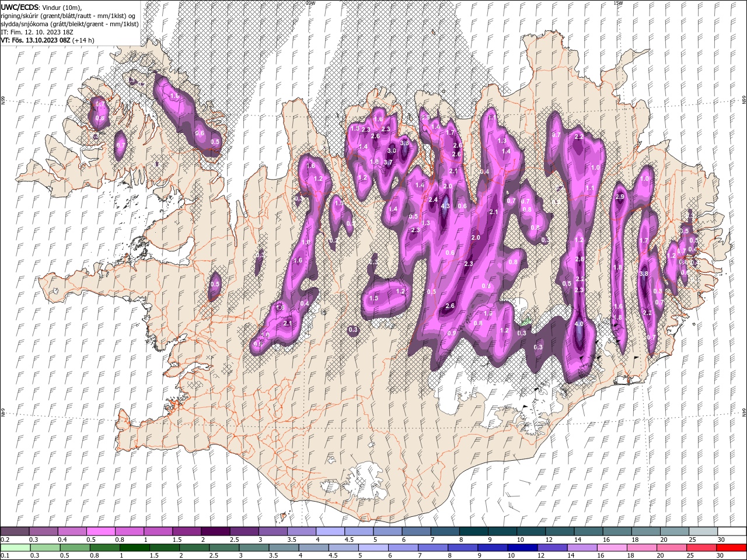Click the '3.0' snowfall value in the north
747x560 pixels.
coord(392,150)
